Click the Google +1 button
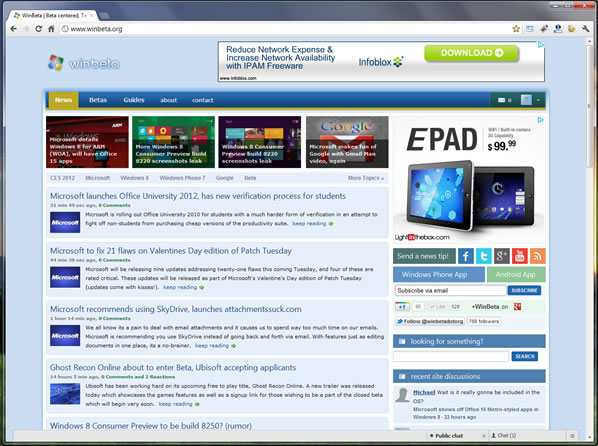 tap(402, 306)
